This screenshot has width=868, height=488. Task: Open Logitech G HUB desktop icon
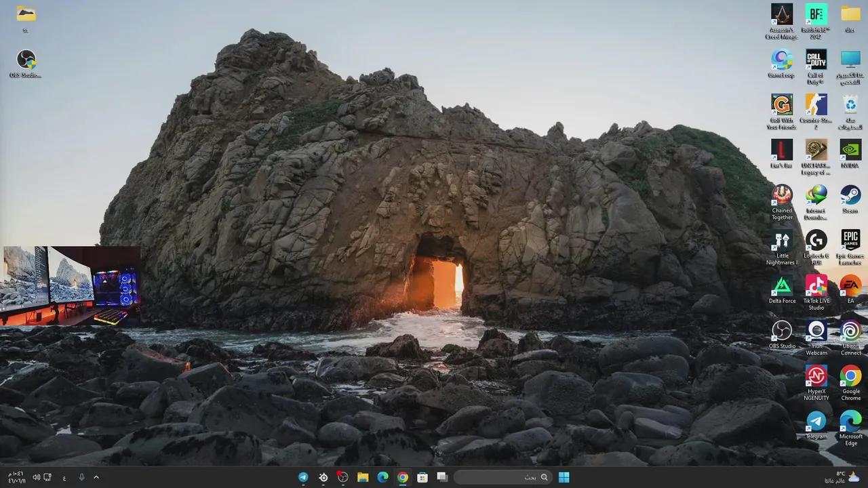tap(816, 240)
